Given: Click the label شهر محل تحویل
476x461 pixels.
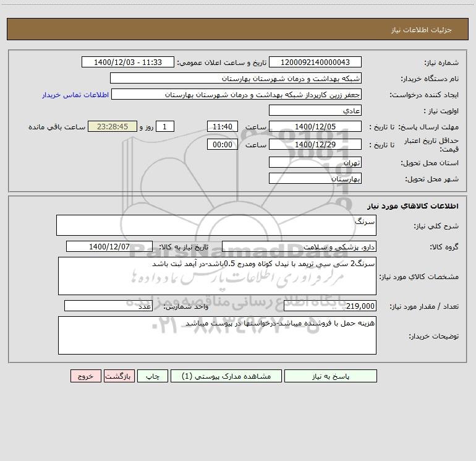Looking at the screenshot, I should (432, 179).
